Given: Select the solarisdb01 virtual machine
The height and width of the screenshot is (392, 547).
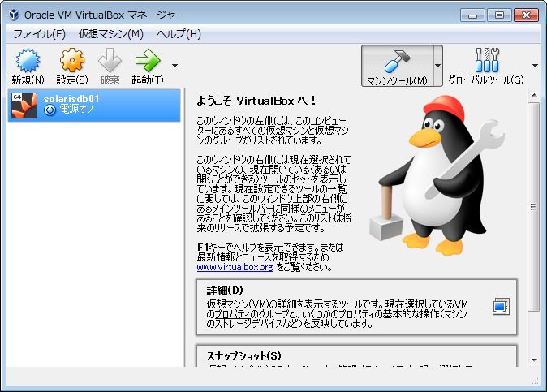Looking at the screenshot, I should [x=94, y=105].
